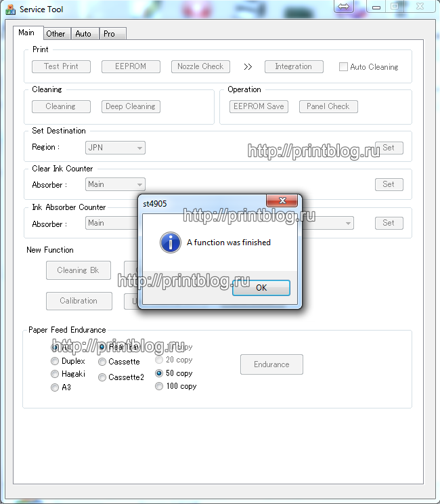
Task: Choose the 100 copy option
Action: pos(159,386)
